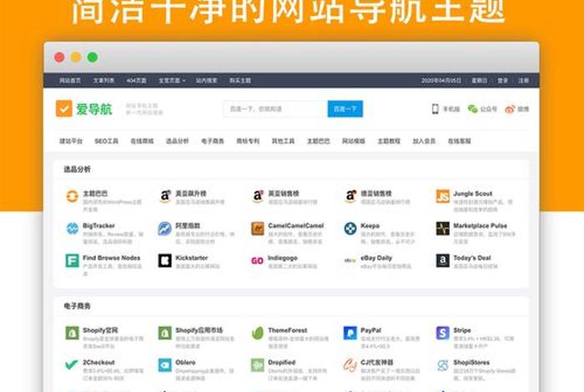This screenshot has width=584, height=392.
Task: Open 在线客服 in the category menu
Action: [459, 141]
